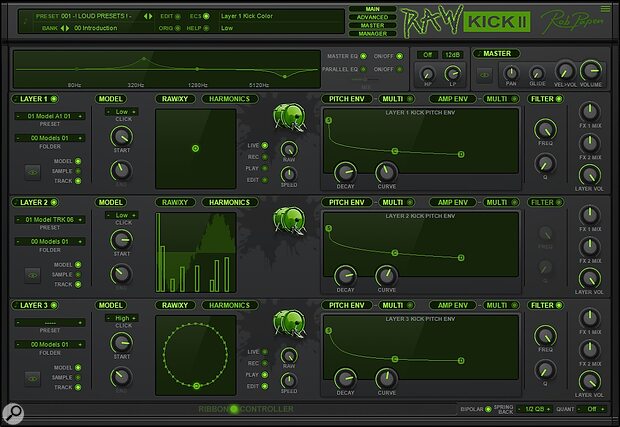
Task: Click the Layer 1 Raw knob
Action: (x=289, y=149)
